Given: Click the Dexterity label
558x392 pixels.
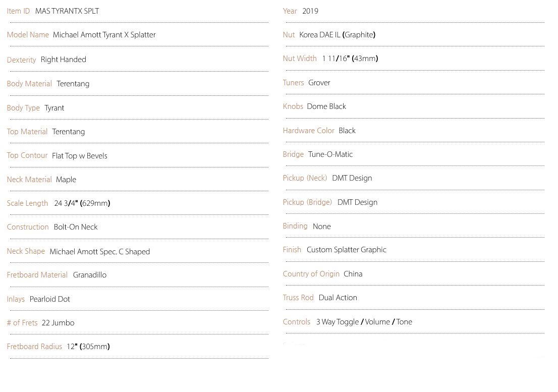Looking at the screenshot, I should click(21, 60).
